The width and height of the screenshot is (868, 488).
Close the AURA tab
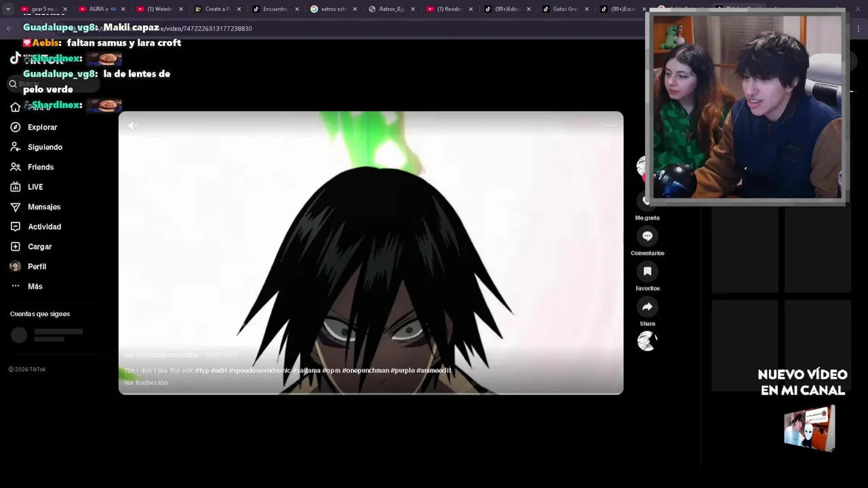coord(123,9)
